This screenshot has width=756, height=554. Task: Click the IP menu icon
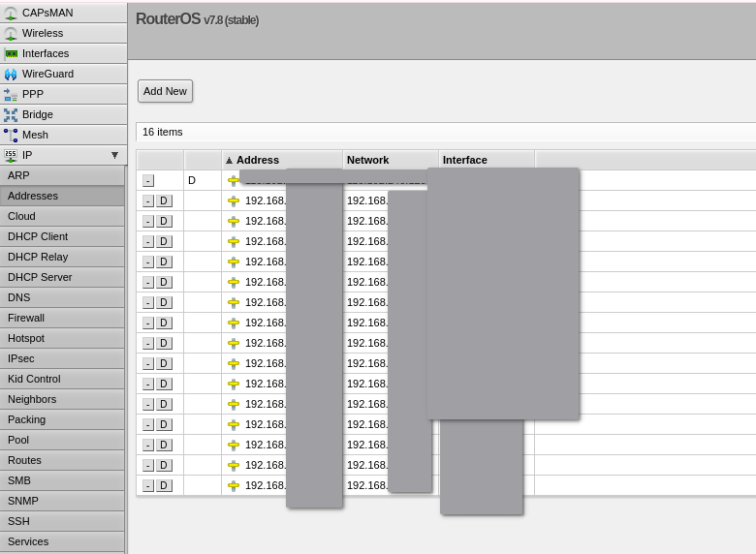pyautogui.click(x=11, y=155)
